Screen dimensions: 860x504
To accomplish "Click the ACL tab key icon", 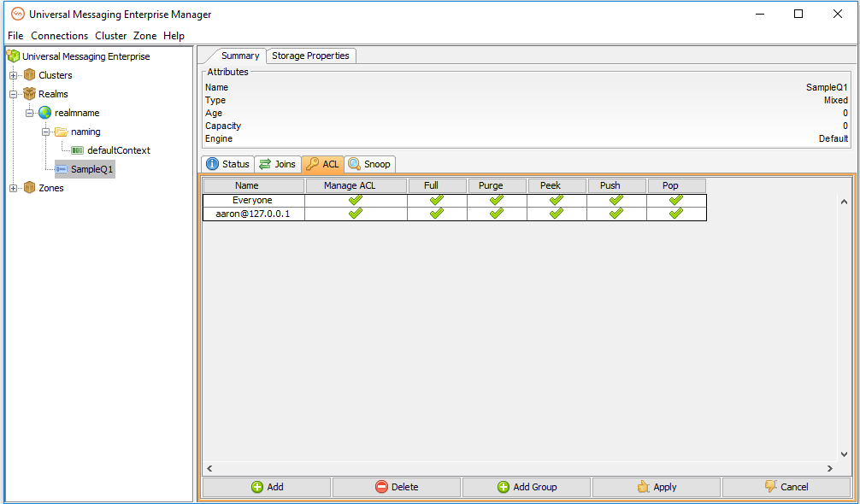I will pos(313,164).
